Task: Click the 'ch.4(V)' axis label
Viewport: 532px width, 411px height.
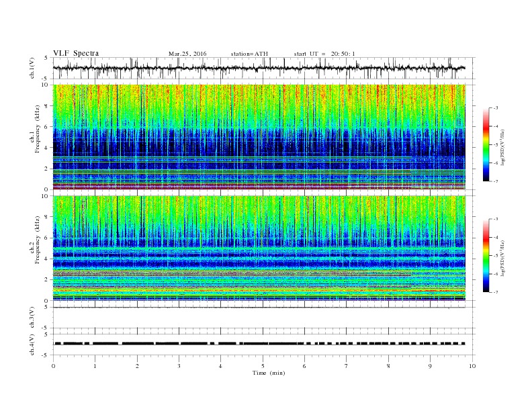Action: tap(33, 345)
